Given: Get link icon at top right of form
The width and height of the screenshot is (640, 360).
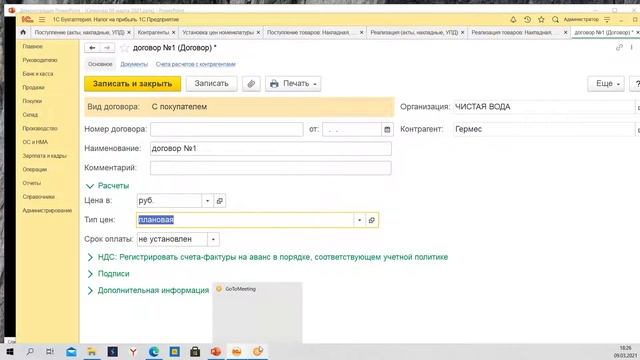Looking at the screenshot, I should tap(619, 47).
